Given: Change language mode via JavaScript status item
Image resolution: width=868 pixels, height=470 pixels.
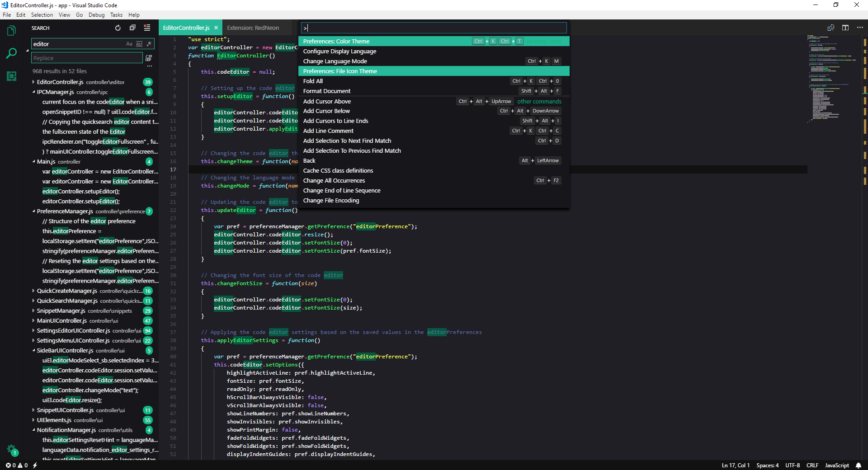Looking at the screenshot, I should point(837,465).
